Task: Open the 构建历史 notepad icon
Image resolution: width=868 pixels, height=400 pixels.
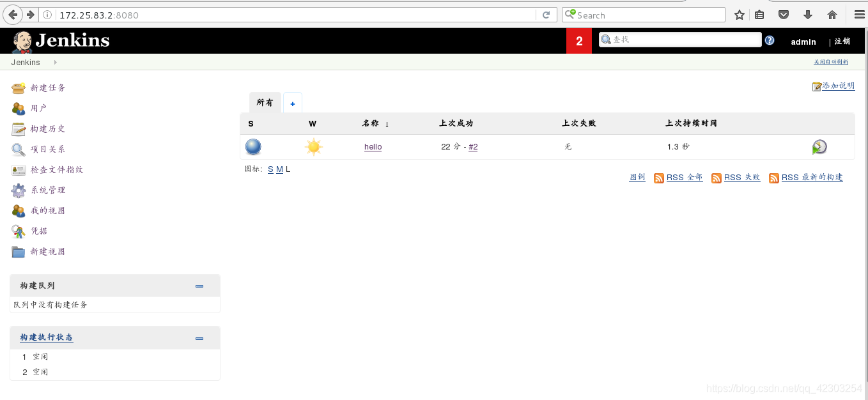Action: click(19, 128)
